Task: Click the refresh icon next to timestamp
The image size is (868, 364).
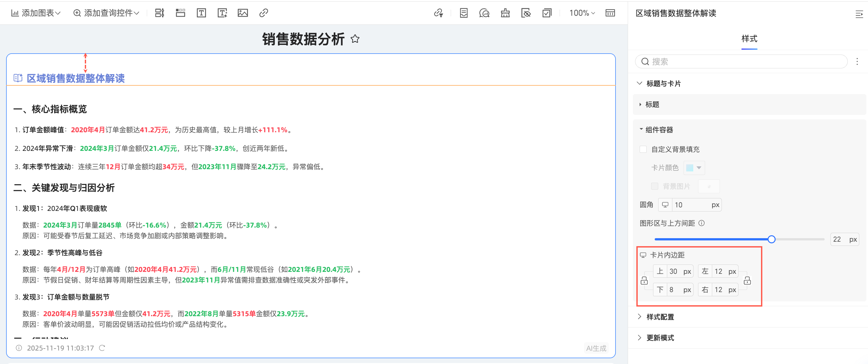Action: pos(102,348)
